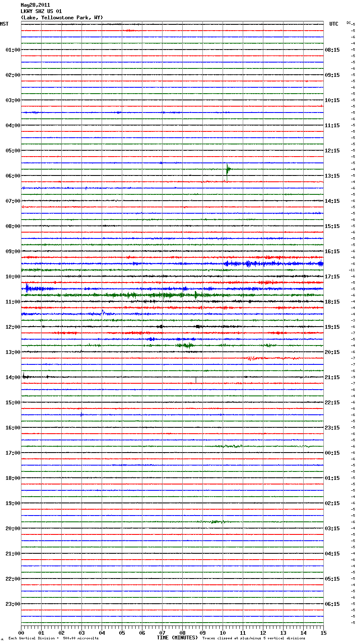Select the 01:00 MST time label

13,50
